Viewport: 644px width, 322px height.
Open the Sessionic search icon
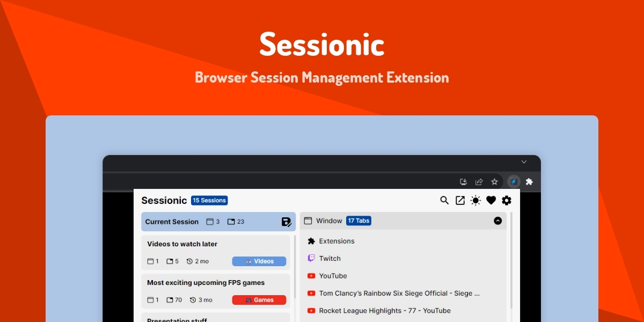444,200
